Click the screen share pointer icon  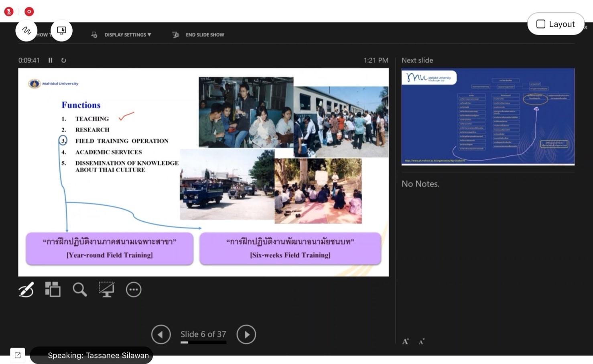(x=61, y=30)
